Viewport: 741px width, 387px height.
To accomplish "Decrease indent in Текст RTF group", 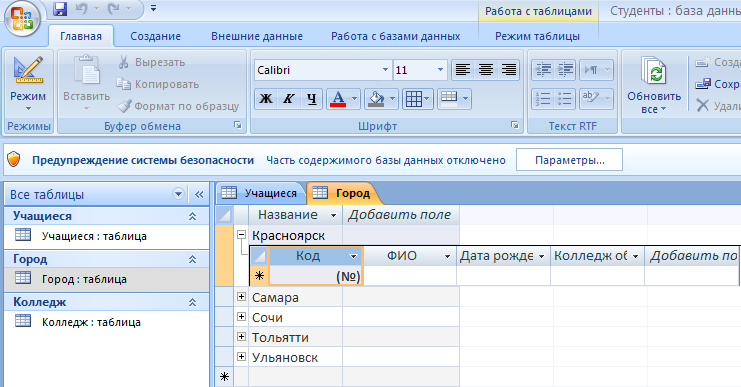I will click(543, 70).
